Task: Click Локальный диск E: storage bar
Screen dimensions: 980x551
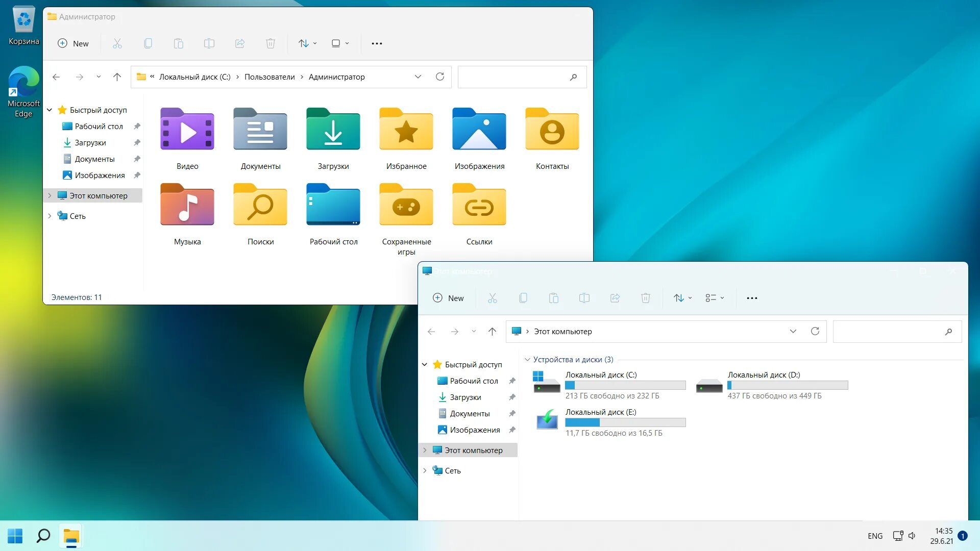Action: 625,422
